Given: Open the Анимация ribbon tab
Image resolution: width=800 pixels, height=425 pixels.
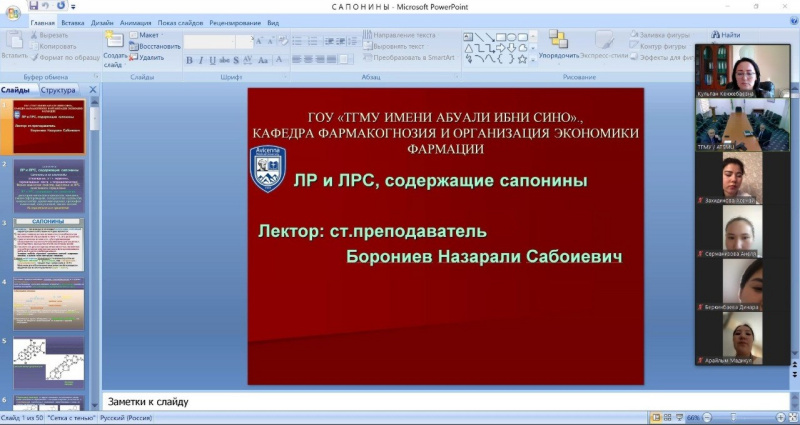Looking at the screenshot, I should coord(136,23).
